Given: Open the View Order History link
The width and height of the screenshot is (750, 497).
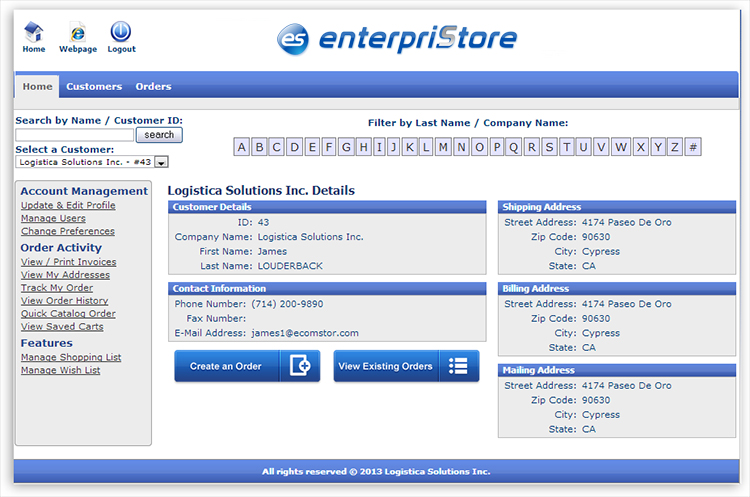Looking at the screenshot, I should (64, 301).
